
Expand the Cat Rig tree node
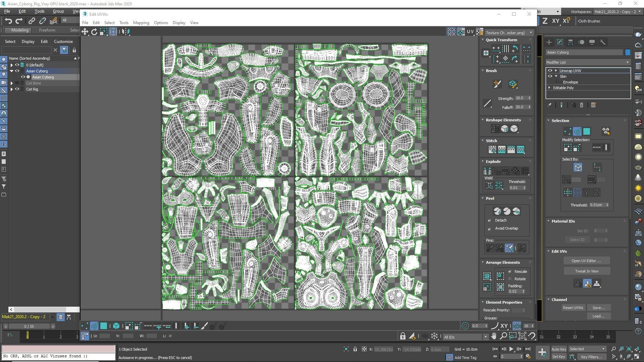(12, 89)
